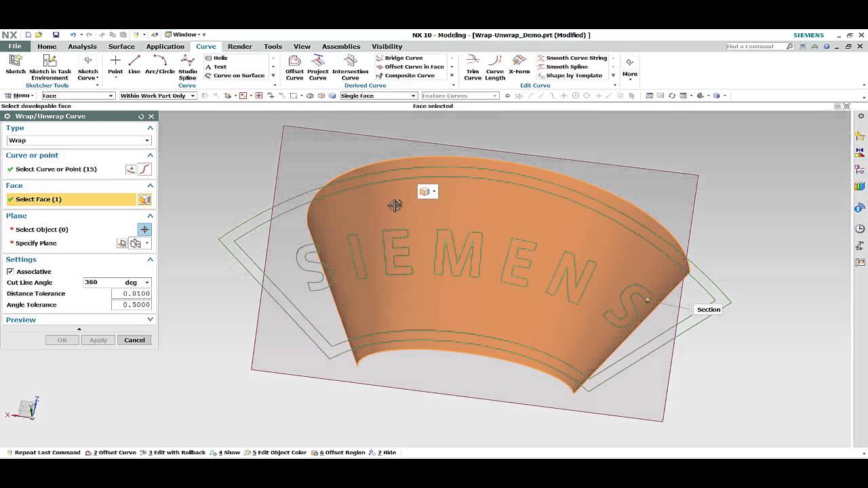Expand the More curve commands dropdown

point(630,66)
